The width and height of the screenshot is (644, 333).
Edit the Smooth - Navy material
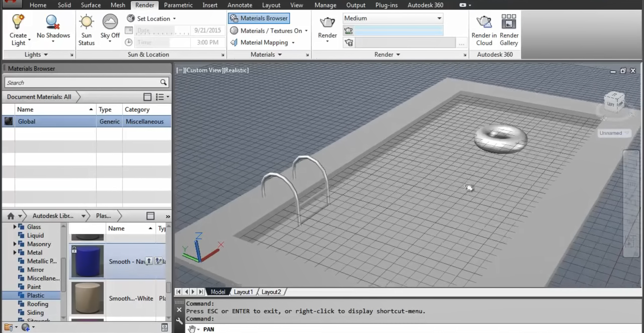[x=158, y=261]
